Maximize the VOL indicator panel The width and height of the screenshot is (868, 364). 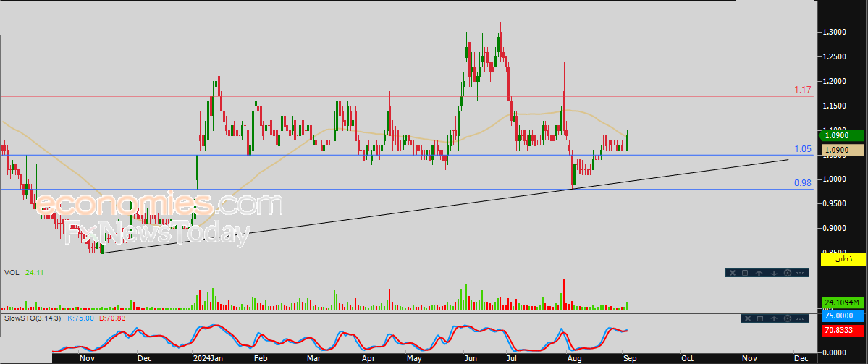745,273
